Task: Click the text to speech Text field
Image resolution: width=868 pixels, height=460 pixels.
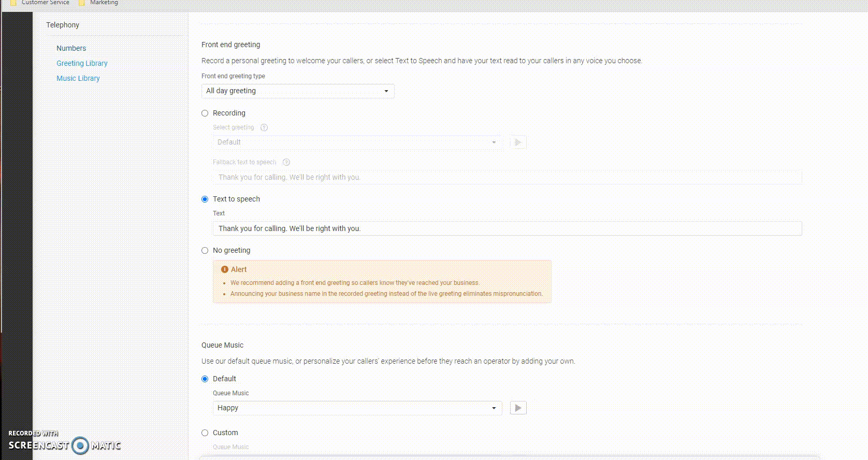Action: (x=507, y=228)
